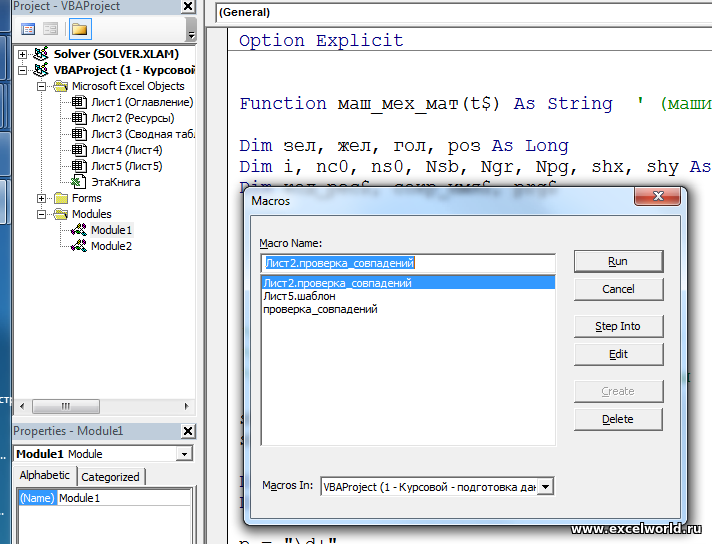This screenshot has width=712, height=544.
Task: Click the Step Into button
Action: point(617,326)
